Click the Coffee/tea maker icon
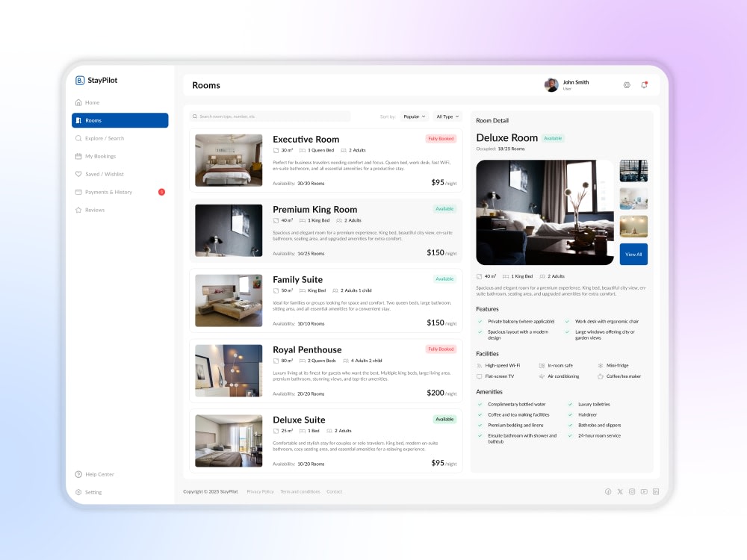 click(601, 376)
